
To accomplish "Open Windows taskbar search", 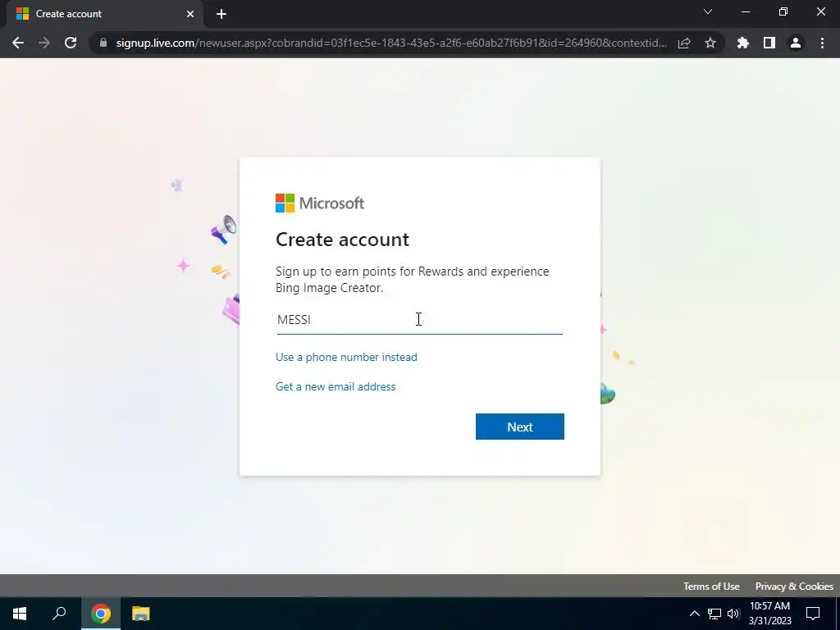I will [x=59, y=614].
